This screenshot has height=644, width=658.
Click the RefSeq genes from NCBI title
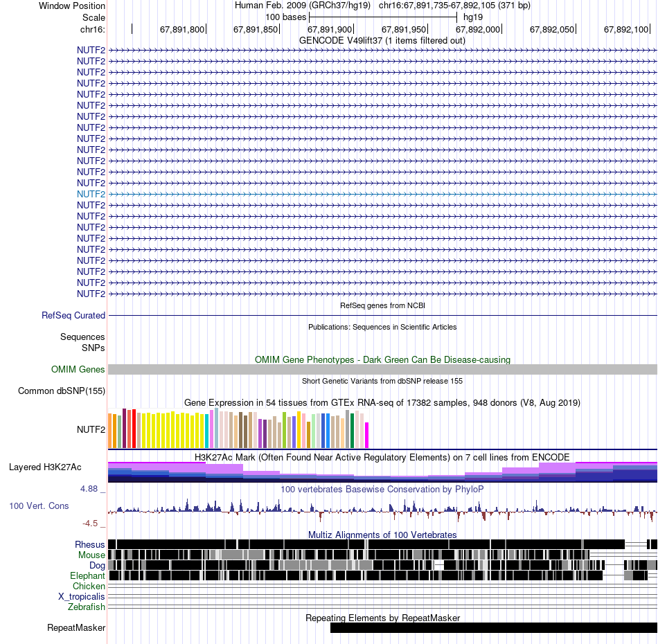pyautogui.click(x=382, y=305)
